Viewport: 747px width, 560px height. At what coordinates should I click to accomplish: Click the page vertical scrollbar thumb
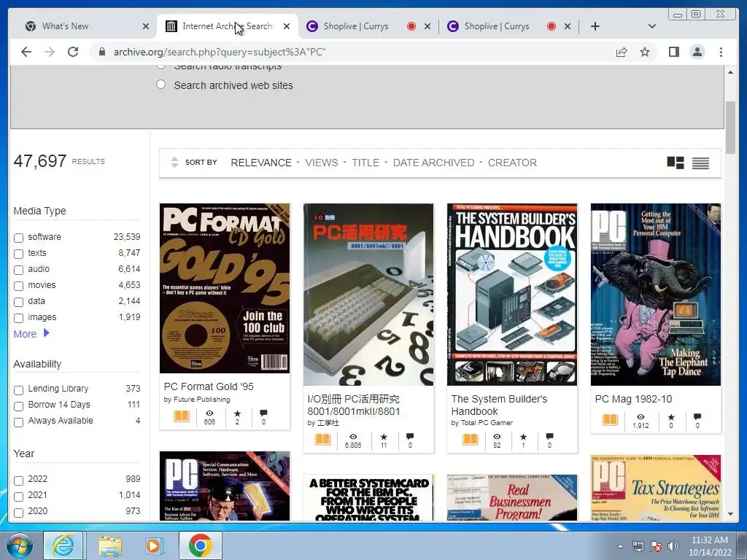tap(730, 127)
